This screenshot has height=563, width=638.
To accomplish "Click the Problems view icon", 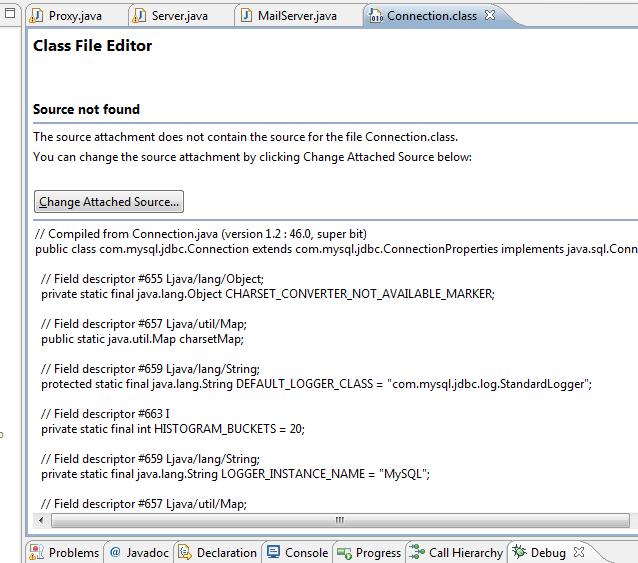I will [x=37, y=552].
